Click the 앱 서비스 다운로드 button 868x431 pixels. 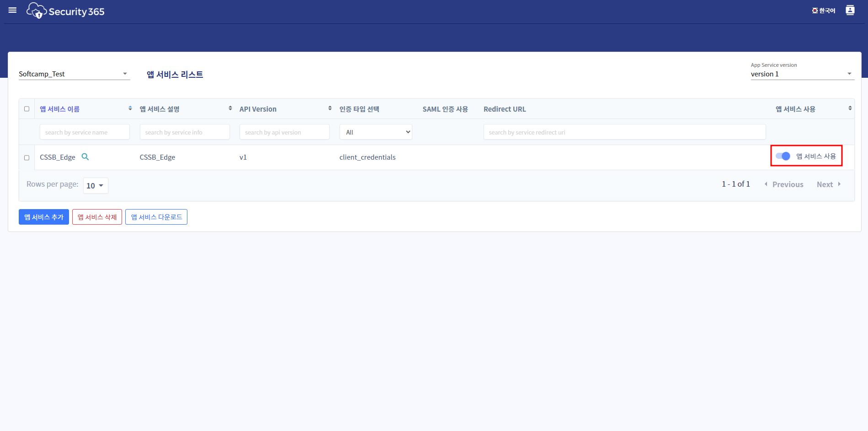point(156,217)
